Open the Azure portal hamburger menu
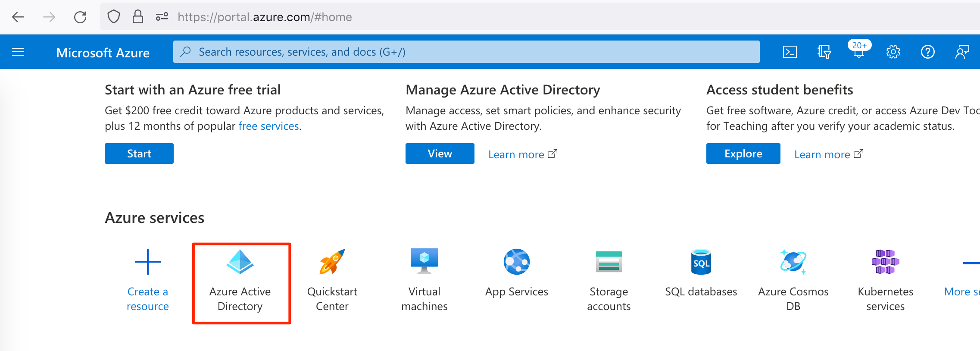The width and height of the screenshot is (980, 351). pos(18,52)
